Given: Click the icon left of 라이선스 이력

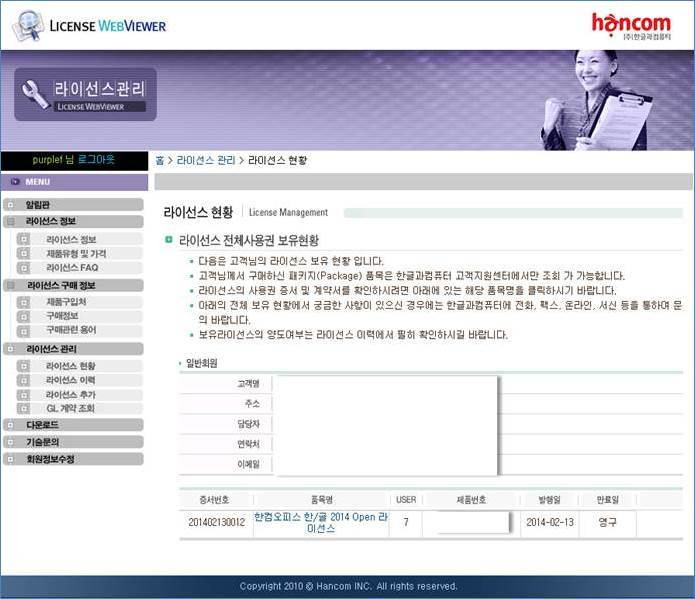Looking at the screenshot, I should click(x=23, y=380).
